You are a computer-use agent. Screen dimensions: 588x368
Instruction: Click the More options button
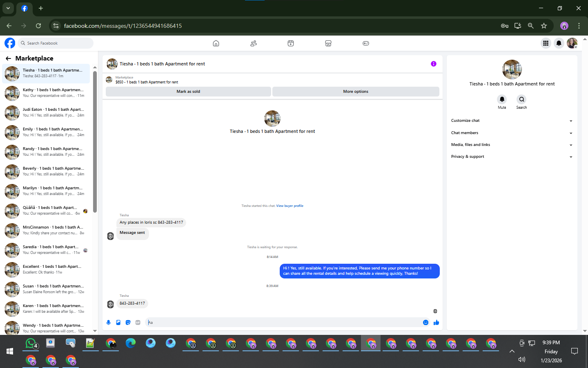click(356, 92)
